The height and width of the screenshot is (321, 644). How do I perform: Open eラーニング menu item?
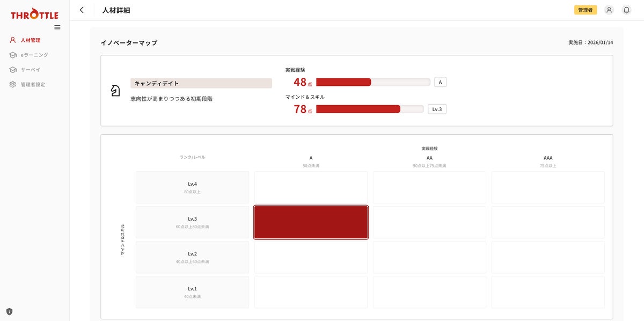[34, 55]
